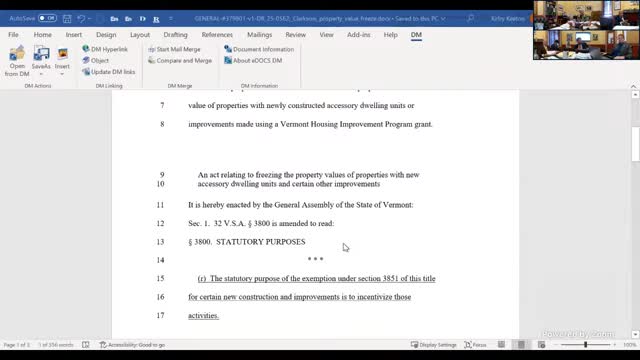Expand the SaveAs dropdown arrow
Screen dimensions: 640x360
tap(41, 74)
